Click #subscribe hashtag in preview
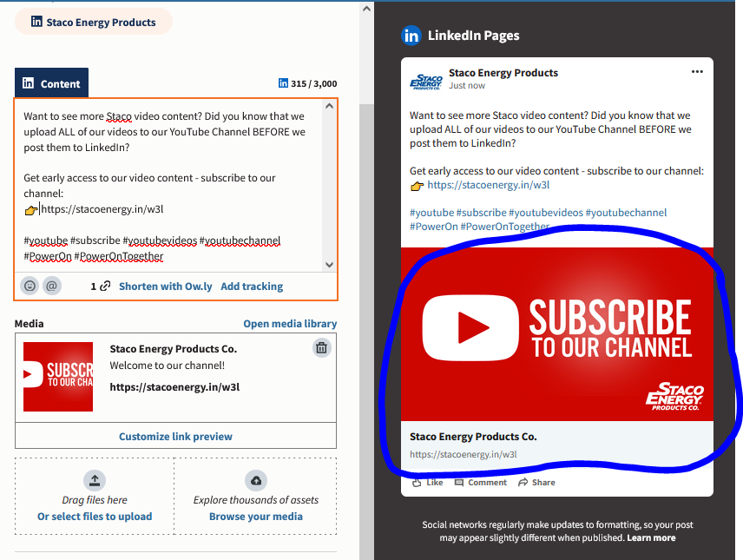 481,213
